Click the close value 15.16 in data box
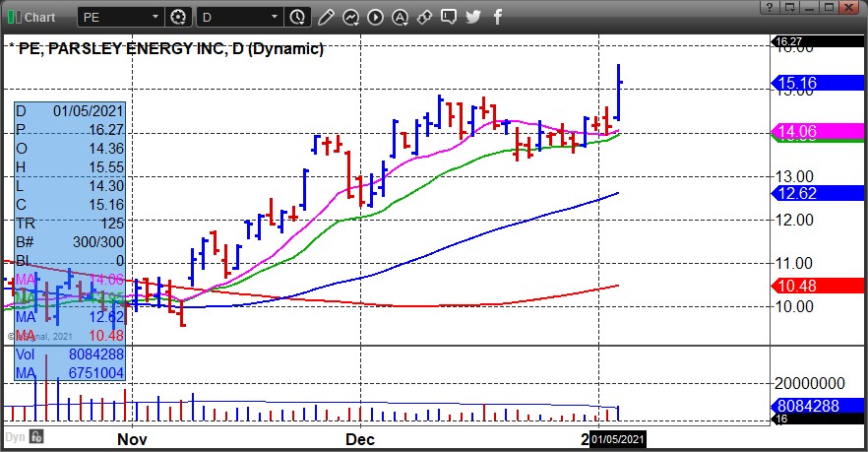Screen dimensions: 868x452 point(106,205)
